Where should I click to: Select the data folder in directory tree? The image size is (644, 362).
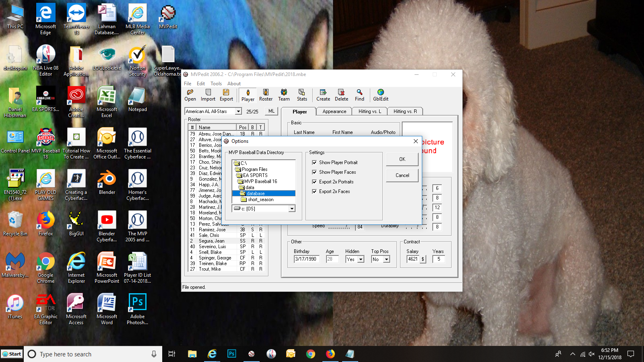(247, 187)
